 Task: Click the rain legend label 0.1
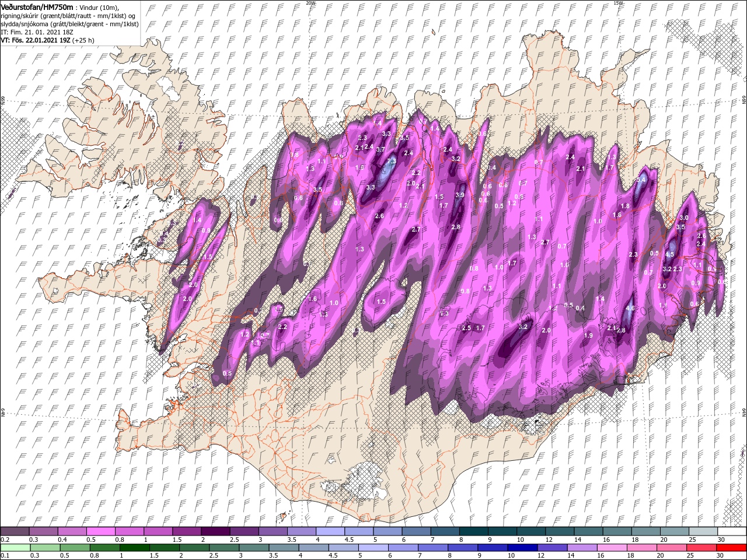[x=5, y=556]
